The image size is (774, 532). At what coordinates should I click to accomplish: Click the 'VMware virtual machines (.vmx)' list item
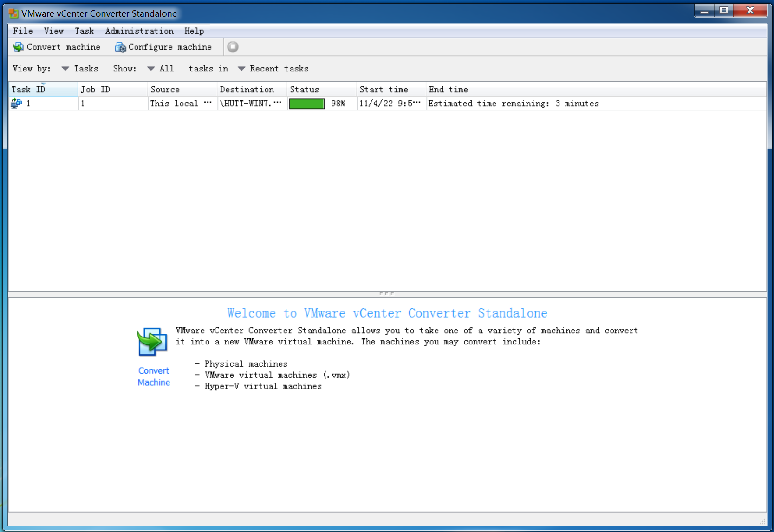(x=277, y=375)
